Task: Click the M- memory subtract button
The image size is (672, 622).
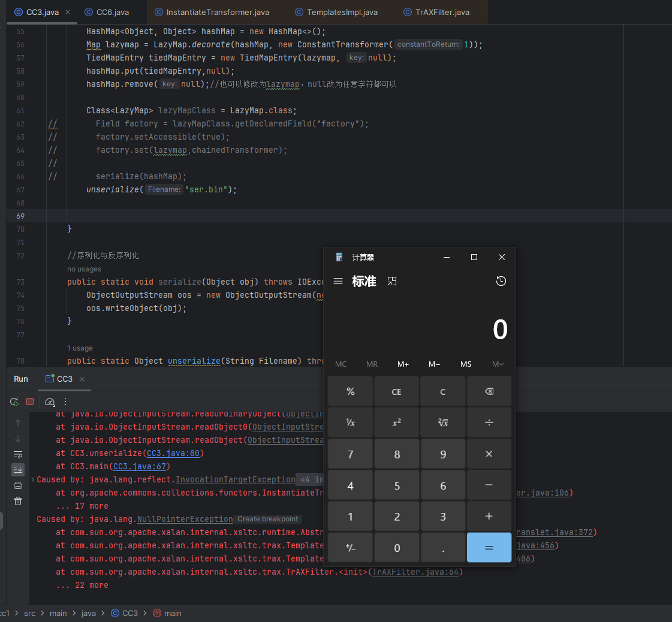Action: 434,364
